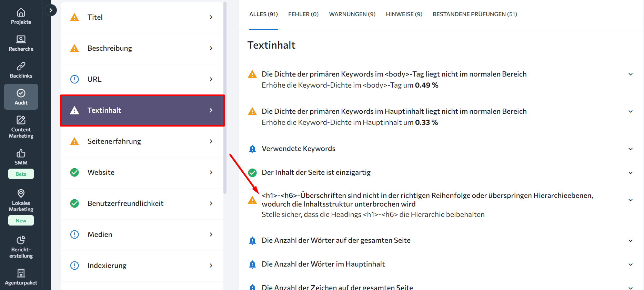This screenshot has height=290, width=644.
Task: Go to Backlinks via link icon
Action: (21, 66)
